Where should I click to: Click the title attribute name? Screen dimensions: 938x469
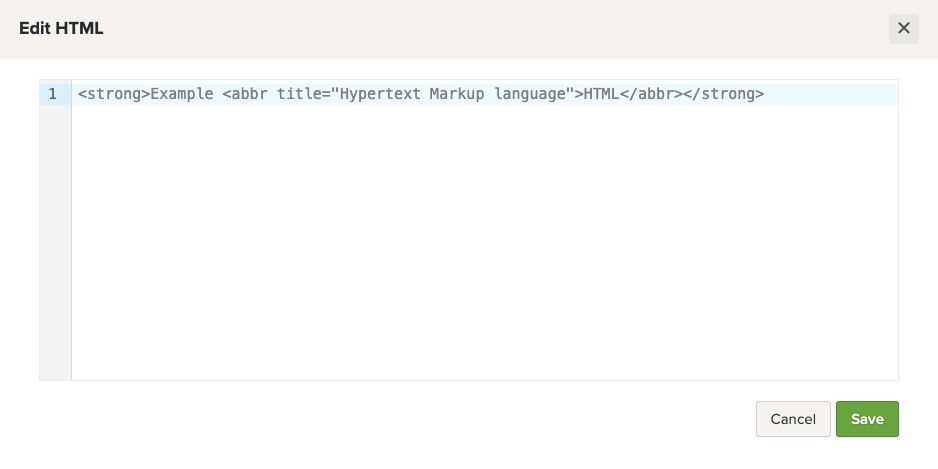(297, 94)
